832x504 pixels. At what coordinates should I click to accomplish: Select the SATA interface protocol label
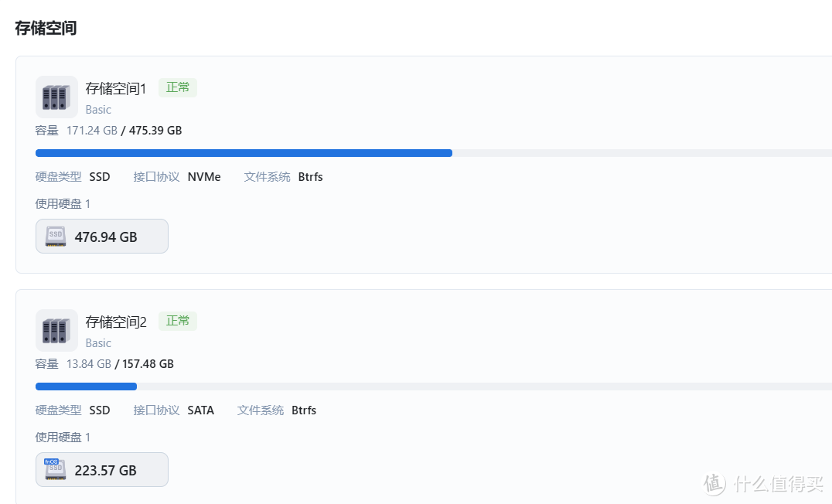[200, 410]
